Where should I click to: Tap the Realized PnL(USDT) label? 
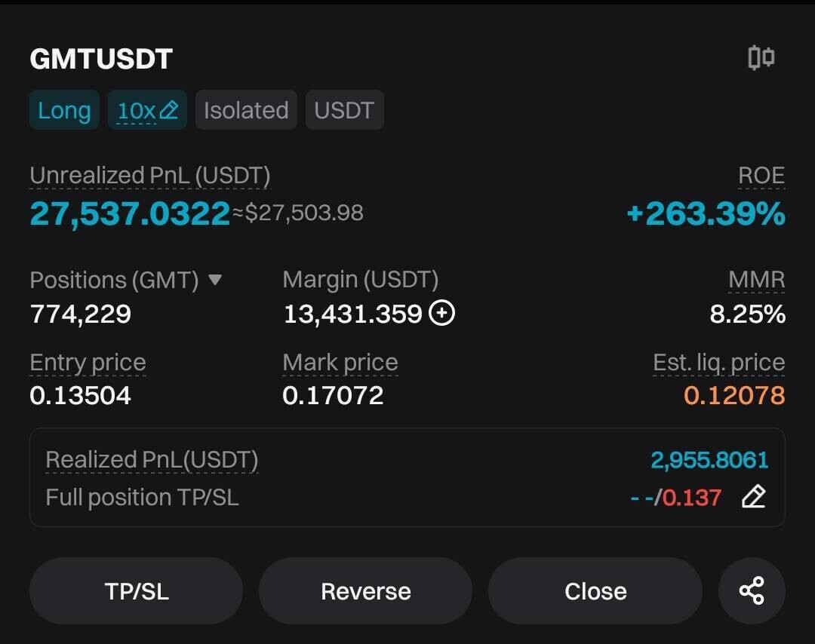152,459
